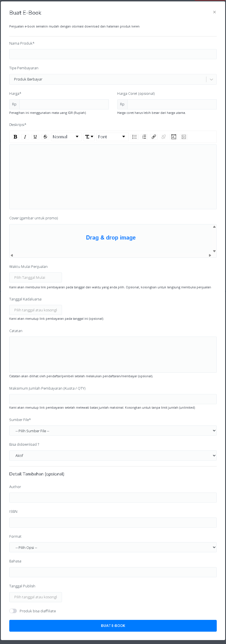
Task: Focus the Nama Produk input field
Action: click(113, 54)
